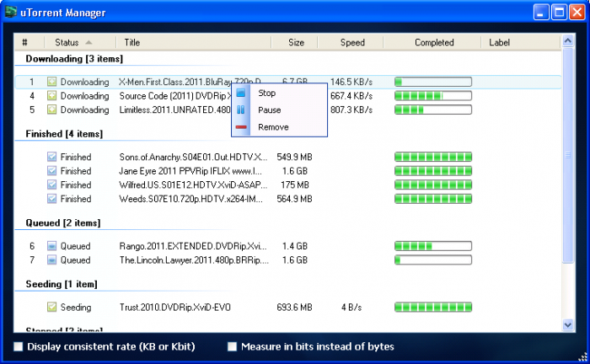
Task: Select the Trust.2010.DVDRip.XviD-EVO title
Action: [175, 308]
